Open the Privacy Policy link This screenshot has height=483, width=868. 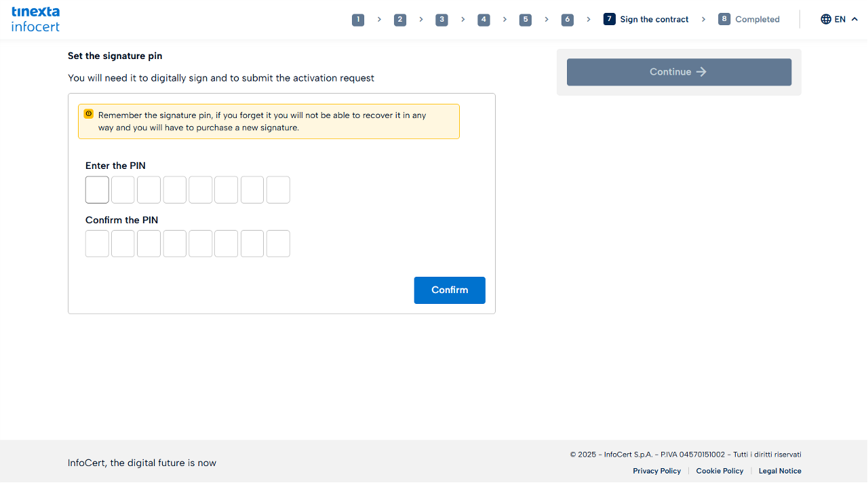coord(656,471)
